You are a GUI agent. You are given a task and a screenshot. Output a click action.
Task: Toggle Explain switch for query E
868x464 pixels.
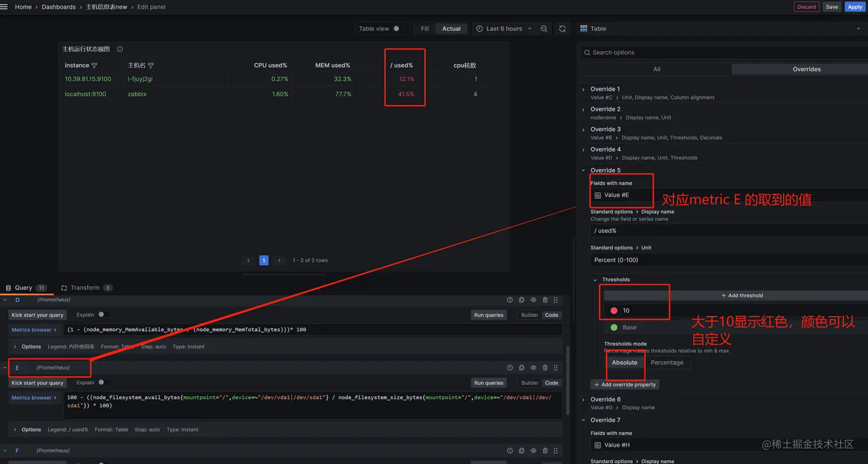click(103, 383)
